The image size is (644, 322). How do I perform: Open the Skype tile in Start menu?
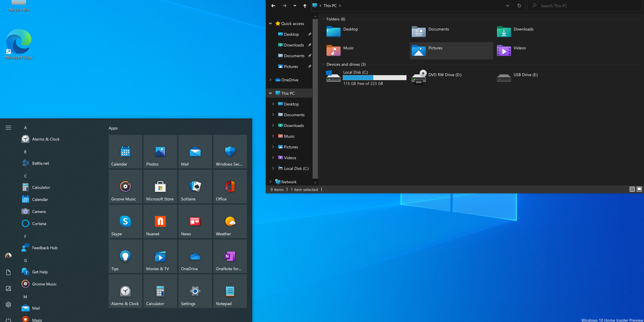(125, 221)
